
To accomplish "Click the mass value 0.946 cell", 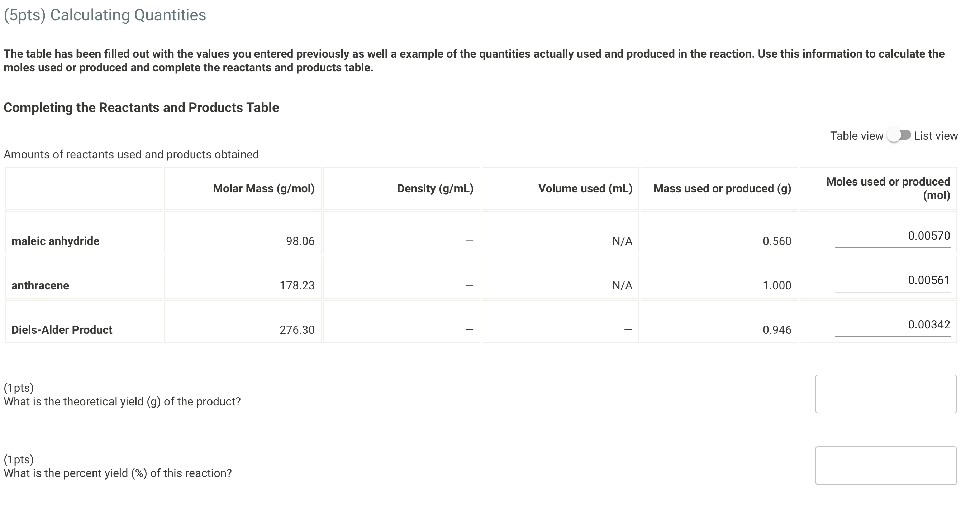I will pos(777,329).
